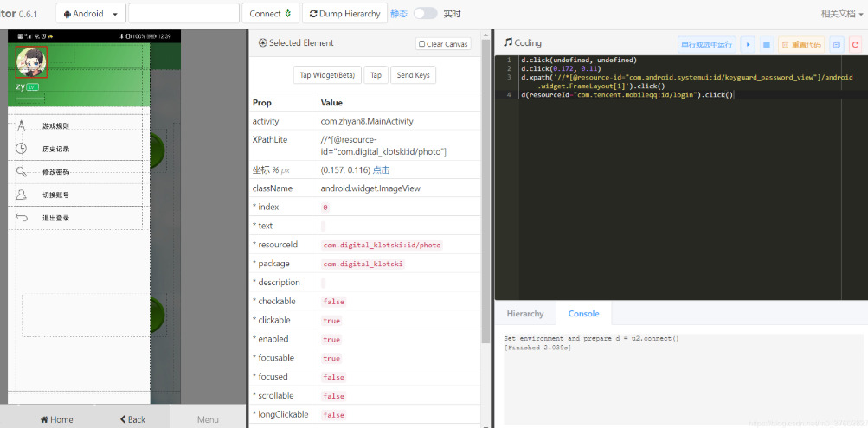Click the blue stop square icon
This screenshot has width=868, height=428.
[766, 44]
